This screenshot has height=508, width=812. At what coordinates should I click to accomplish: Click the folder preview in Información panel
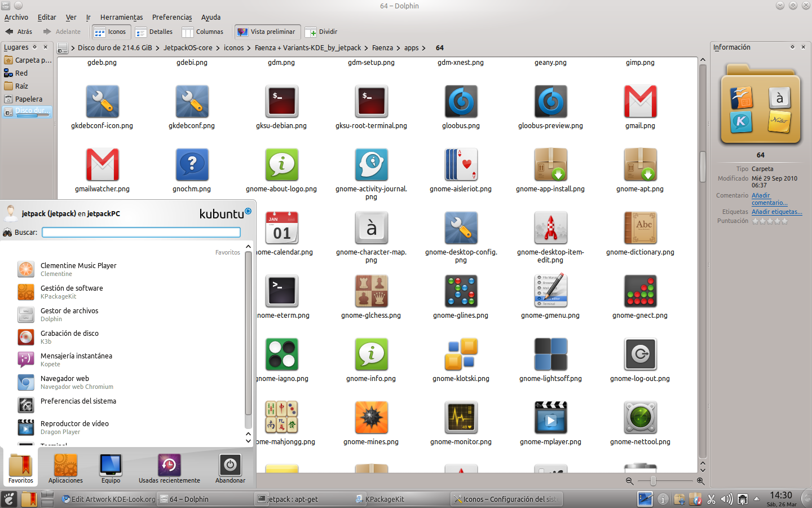[x=760, y=105]
